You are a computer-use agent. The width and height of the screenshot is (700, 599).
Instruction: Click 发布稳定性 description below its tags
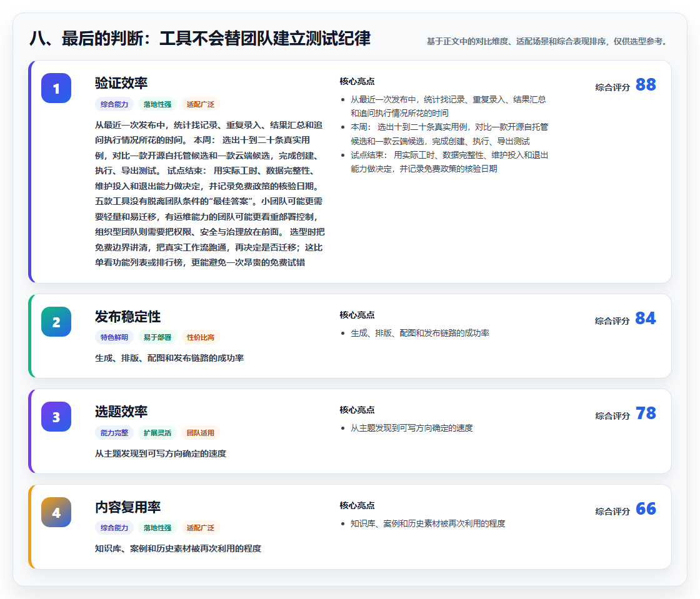coord(169,358)
